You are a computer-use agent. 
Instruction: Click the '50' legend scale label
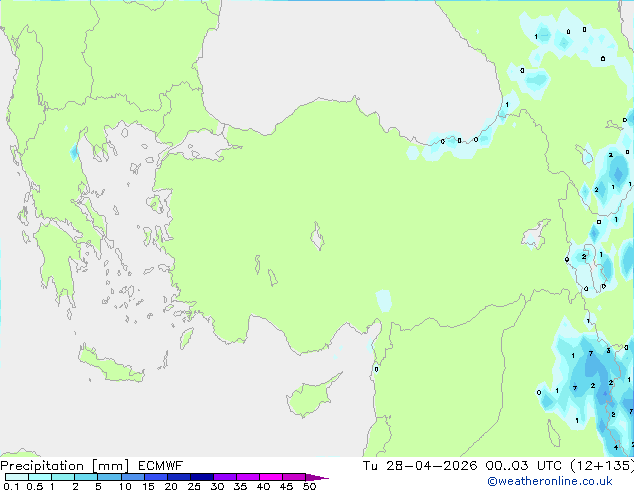[x=310, y=486]
